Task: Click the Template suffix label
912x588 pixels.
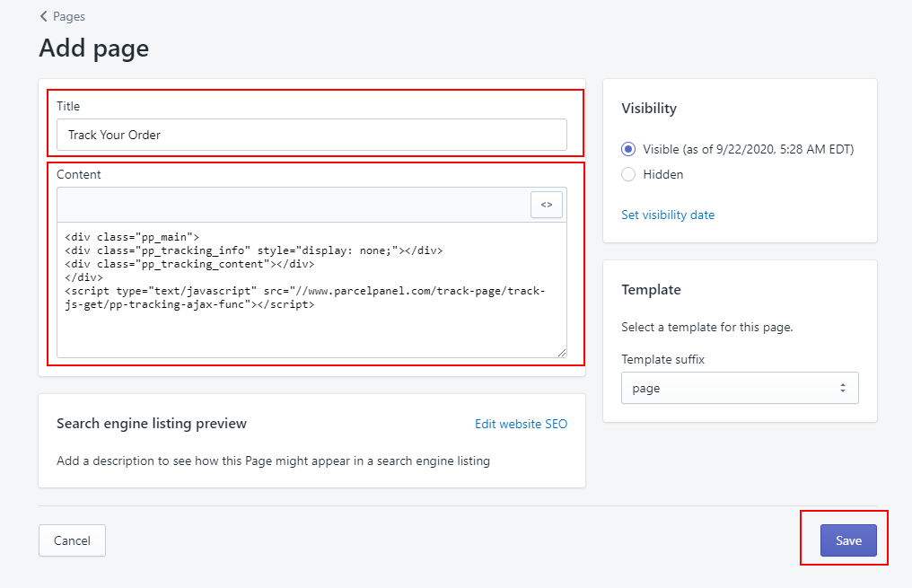Action: coord(663,359)
